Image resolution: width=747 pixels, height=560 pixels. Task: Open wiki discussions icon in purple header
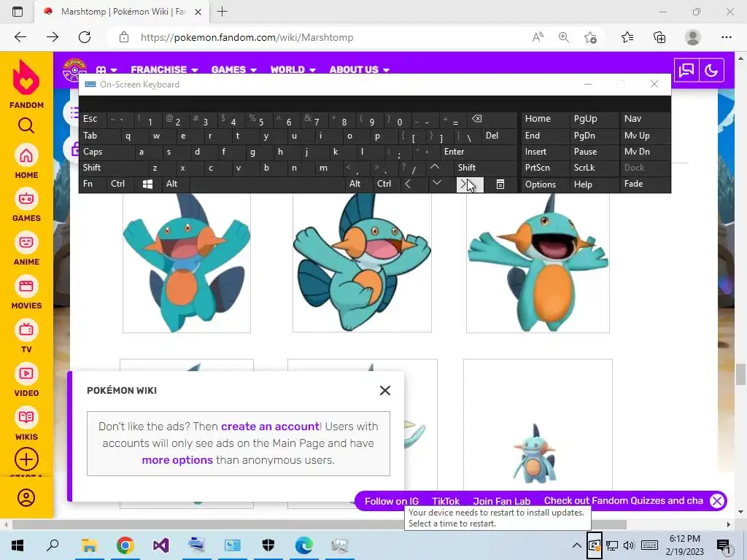[x=686, y=71]
